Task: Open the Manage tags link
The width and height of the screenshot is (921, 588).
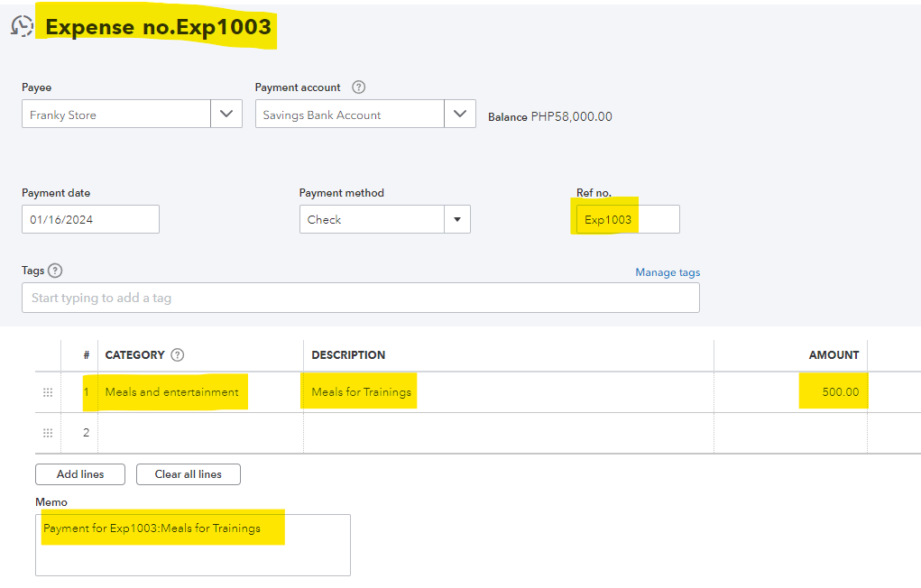Action: pos(668,272)
